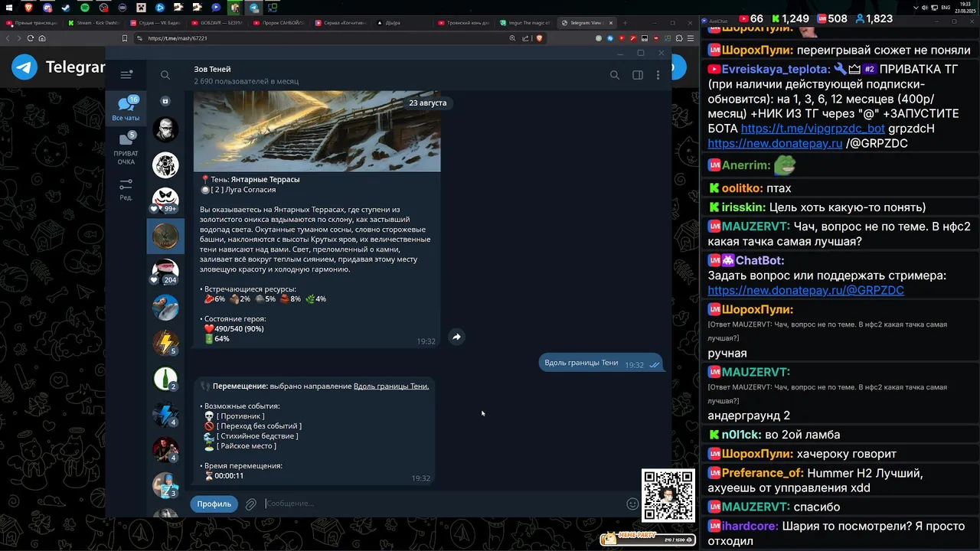Click the MAUZERVT nfs2 question message
The image size is (980, 551).
(x=839, y=233)
